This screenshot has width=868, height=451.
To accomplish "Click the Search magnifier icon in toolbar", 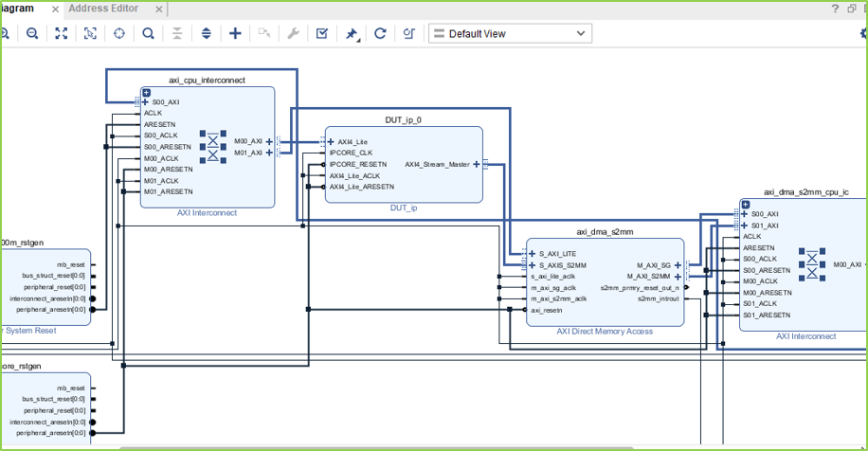I will point(149,33).
